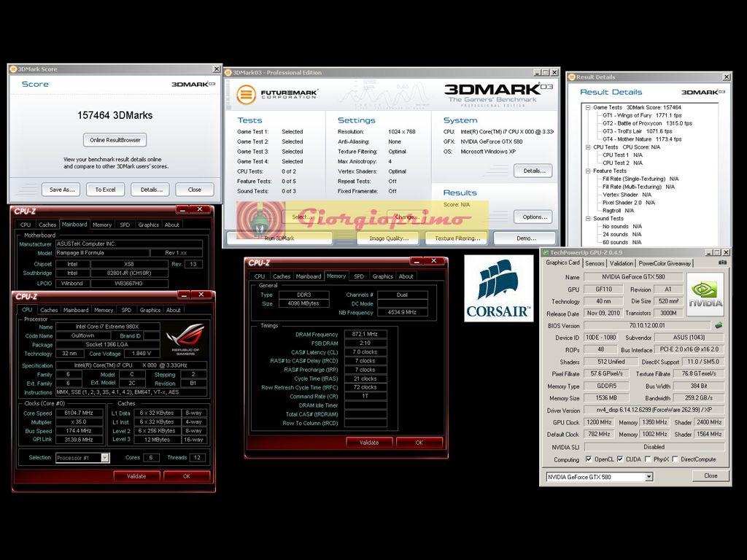Click OK in CPU-Z CPU window
This screenshot has width=747, height=560.
coord(186,476)
